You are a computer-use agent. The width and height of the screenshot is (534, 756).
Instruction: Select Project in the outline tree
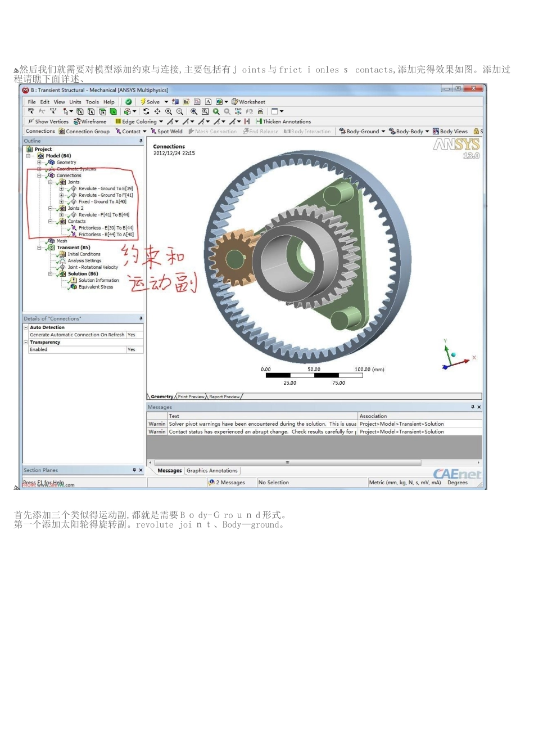pyautogui.click(x=43, y=149)
